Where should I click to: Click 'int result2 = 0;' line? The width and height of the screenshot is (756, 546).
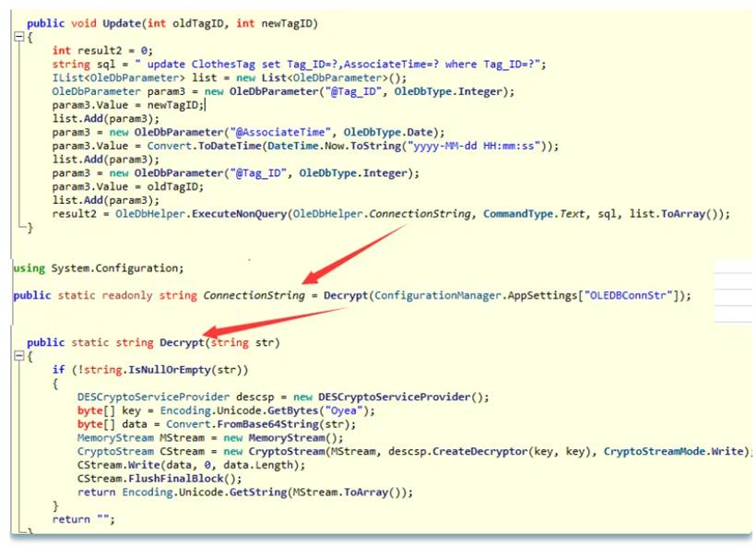click(102, 50)
